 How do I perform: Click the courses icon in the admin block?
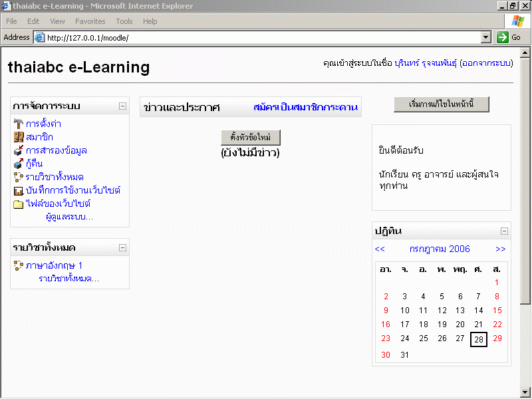point(19,177)
